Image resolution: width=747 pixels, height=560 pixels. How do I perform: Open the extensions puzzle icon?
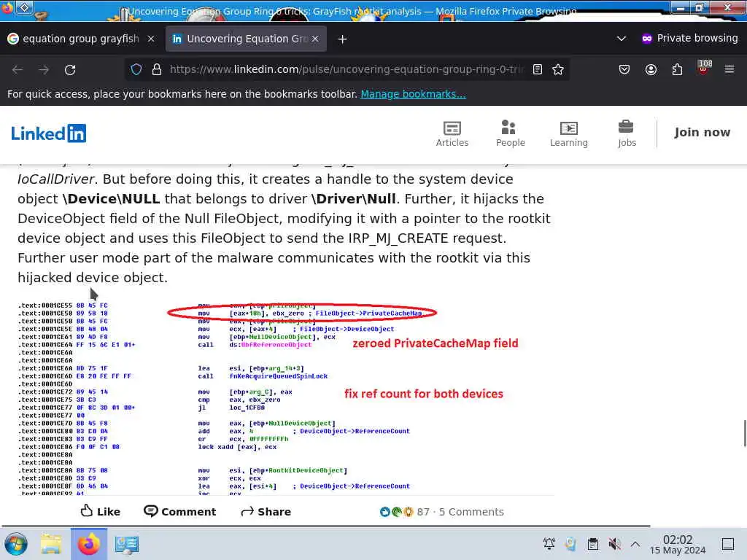click(x=677, y=69)
